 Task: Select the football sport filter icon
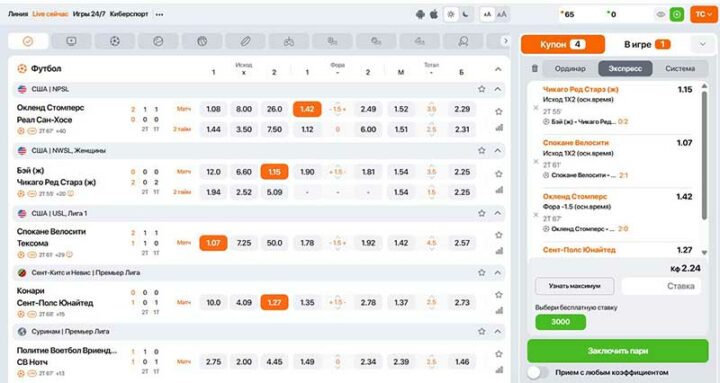click(x=115, y=41)
